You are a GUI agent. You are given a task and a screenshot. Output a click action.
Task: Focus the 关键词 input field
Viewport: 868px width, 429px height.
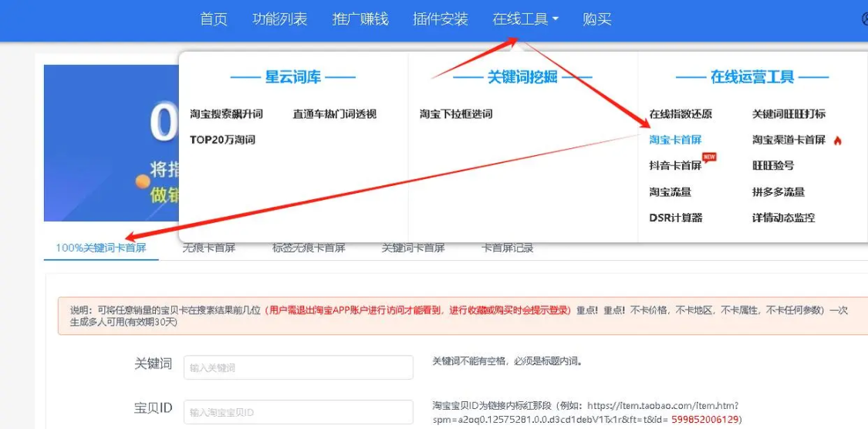[x=299, y=367]
